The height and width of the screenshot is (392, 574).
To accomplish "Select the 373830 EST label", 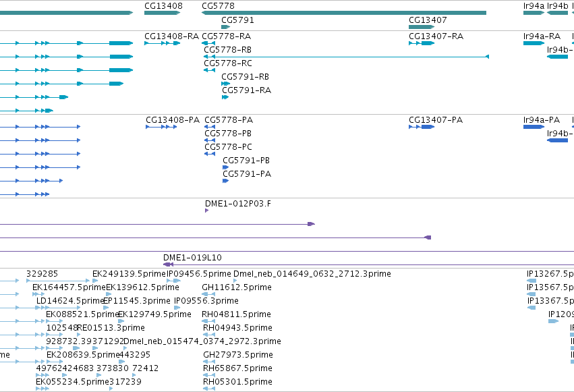I will 113,368.
